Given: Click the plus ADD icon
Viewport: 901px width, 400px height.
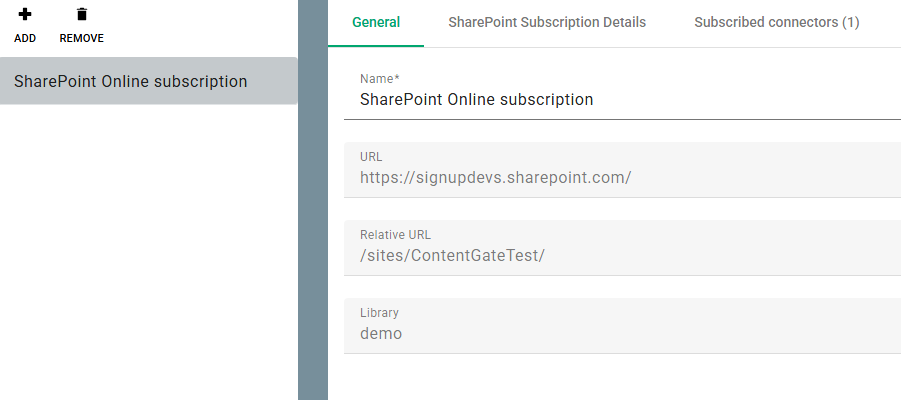Looking at the screenshot, I should (25, 14).
